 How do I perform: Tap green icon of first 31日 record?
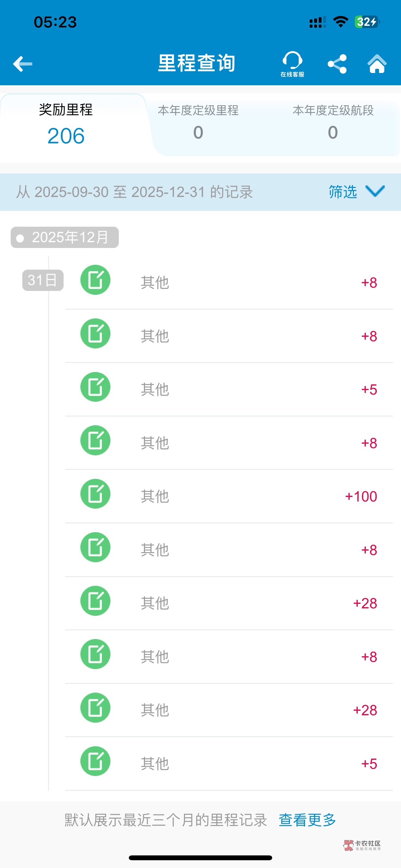[95, 280]
